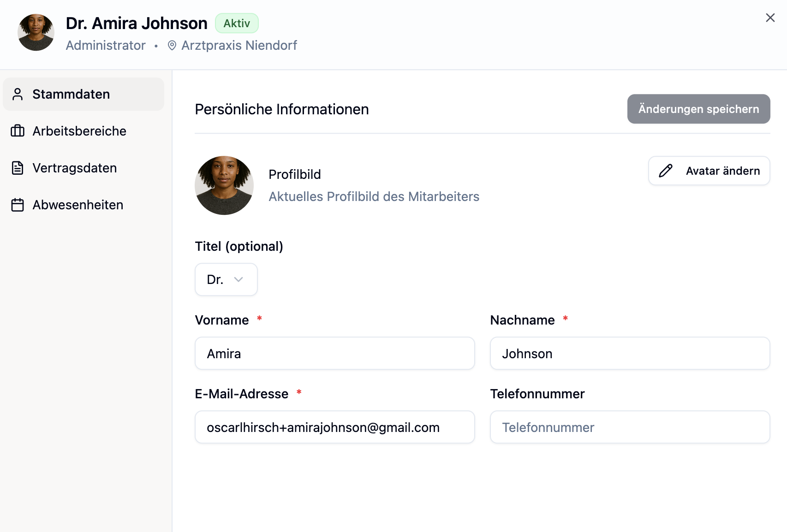Click the calendar icon beside Abwesenheiten
Viewport: 787px width, 532px height.
coord(18,205)
